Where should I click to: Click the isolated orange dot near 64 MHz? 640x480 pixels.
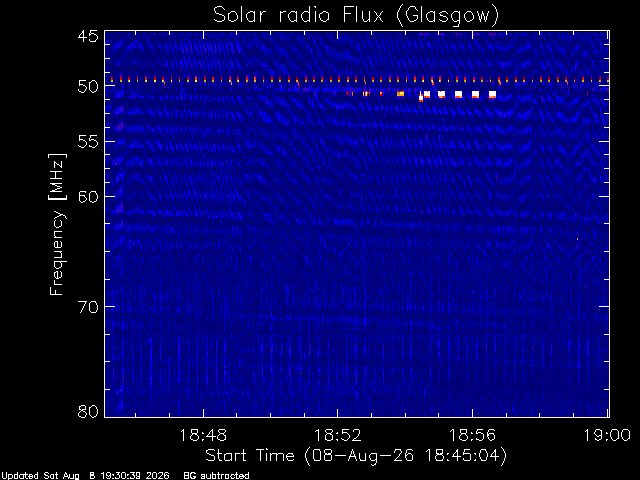click(577, 239)
